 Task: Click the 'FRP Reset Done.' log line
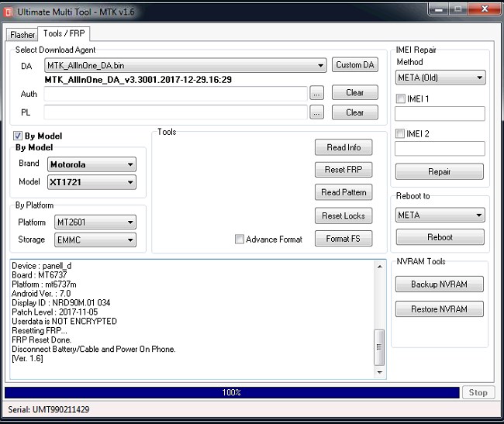41,340
